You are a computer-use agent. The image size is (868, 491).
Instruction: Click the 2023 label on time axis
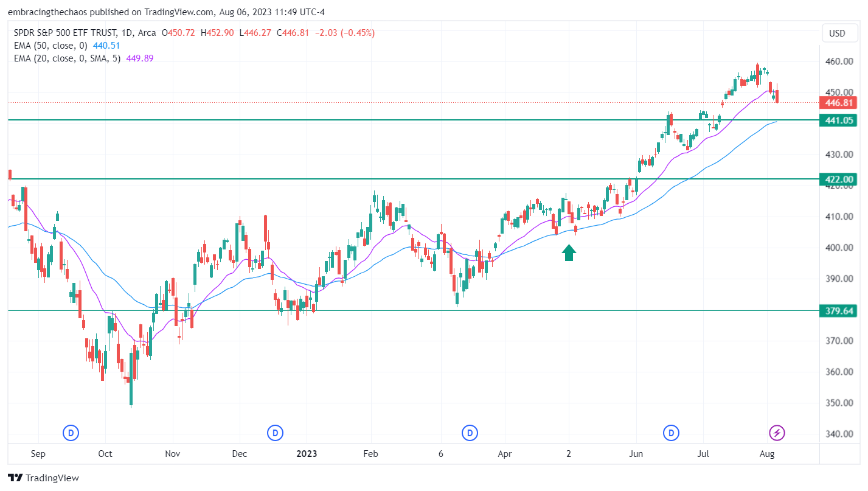[307, 454]
